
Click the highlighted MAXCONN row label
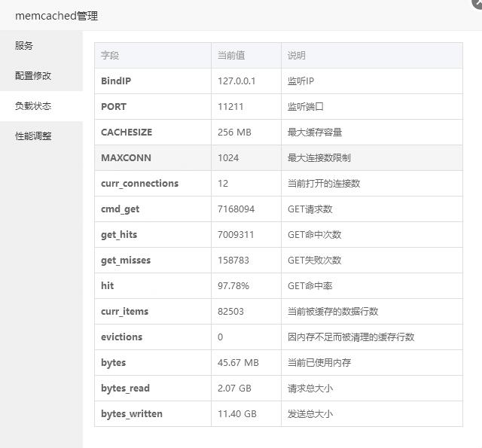point(126,158)
